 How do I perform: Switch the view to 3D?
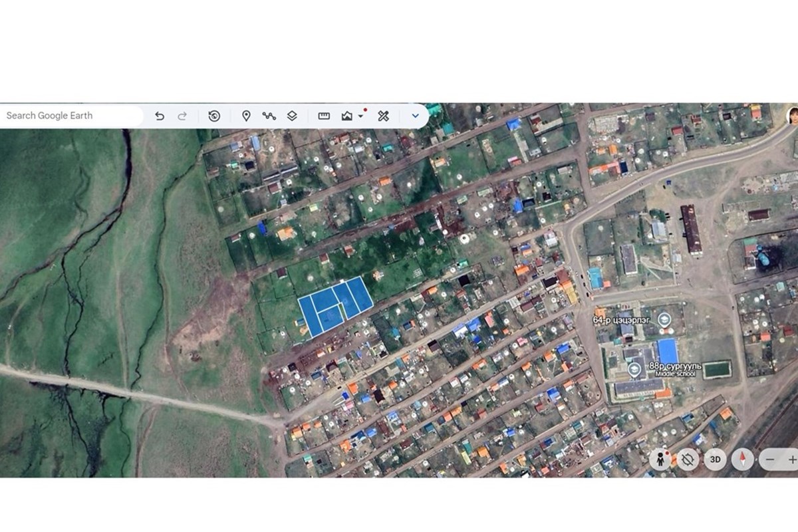716,460
